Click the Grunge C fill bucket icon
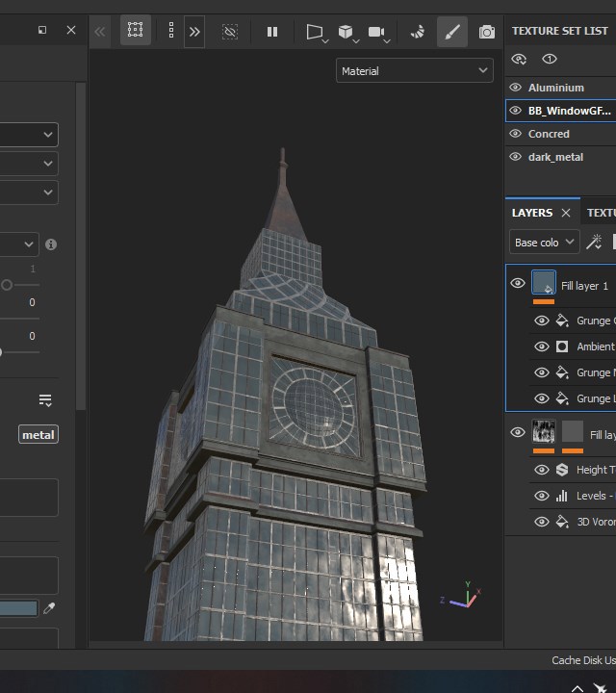The height and width of the screenshot is (693, 616). click(x=562, y=321)
